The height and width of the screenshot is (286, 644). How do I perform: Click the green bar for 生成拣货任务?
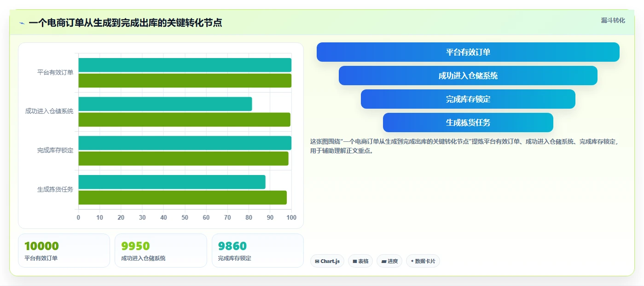182,198
